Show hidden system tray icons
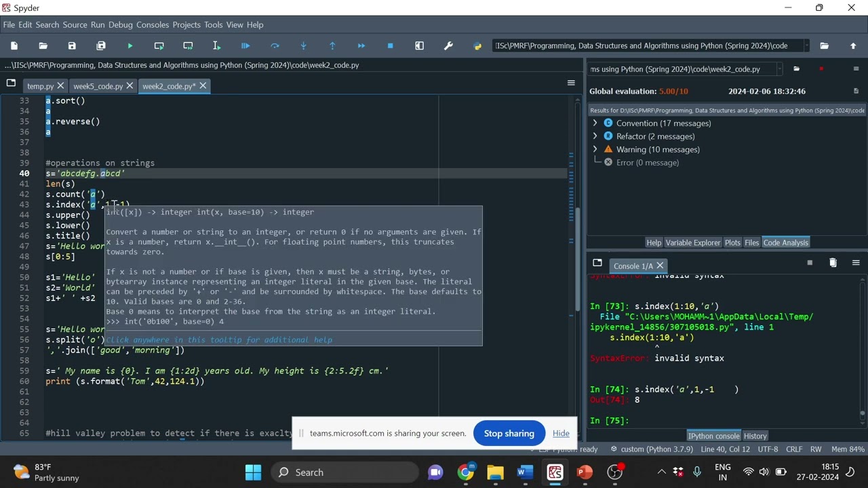 (661, 472)
